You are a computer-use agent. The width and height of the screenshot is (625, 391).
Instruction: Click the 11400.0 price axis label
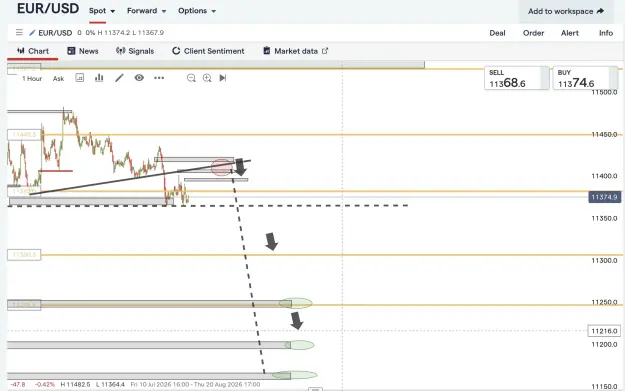click(604, 176)
